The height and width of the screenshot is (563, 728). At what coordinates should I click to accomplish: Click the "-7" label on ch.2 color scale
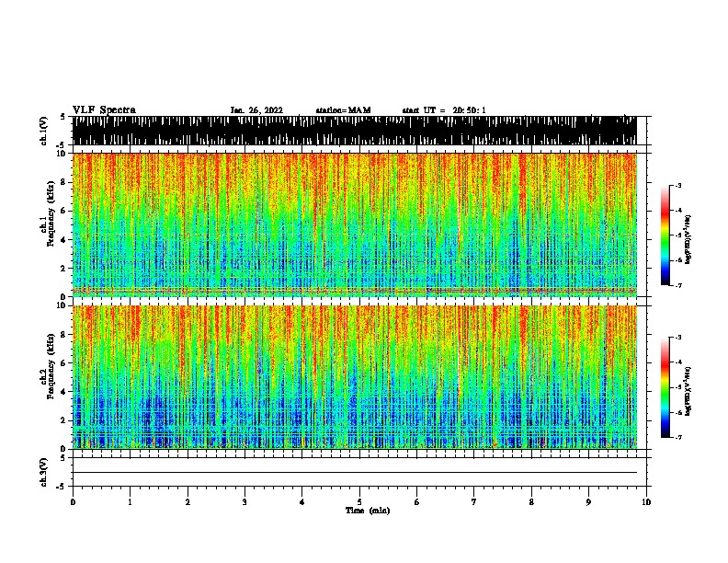678,437
